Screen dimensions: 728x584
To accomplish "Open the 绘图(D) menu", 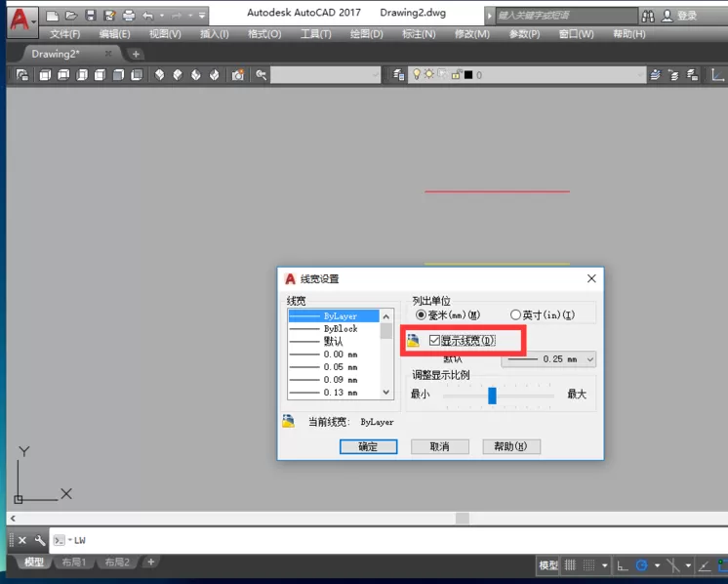I will click(366, 34).
